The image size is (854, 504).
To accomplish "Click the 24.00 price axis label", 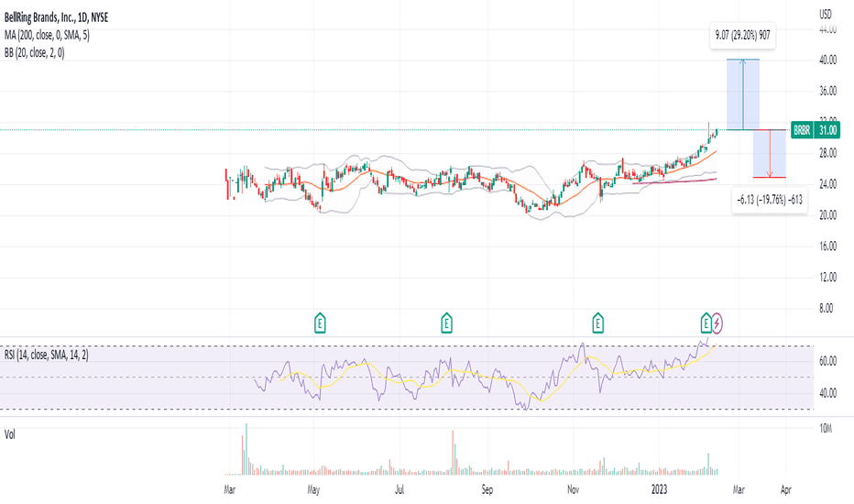I will click(827, 184).
